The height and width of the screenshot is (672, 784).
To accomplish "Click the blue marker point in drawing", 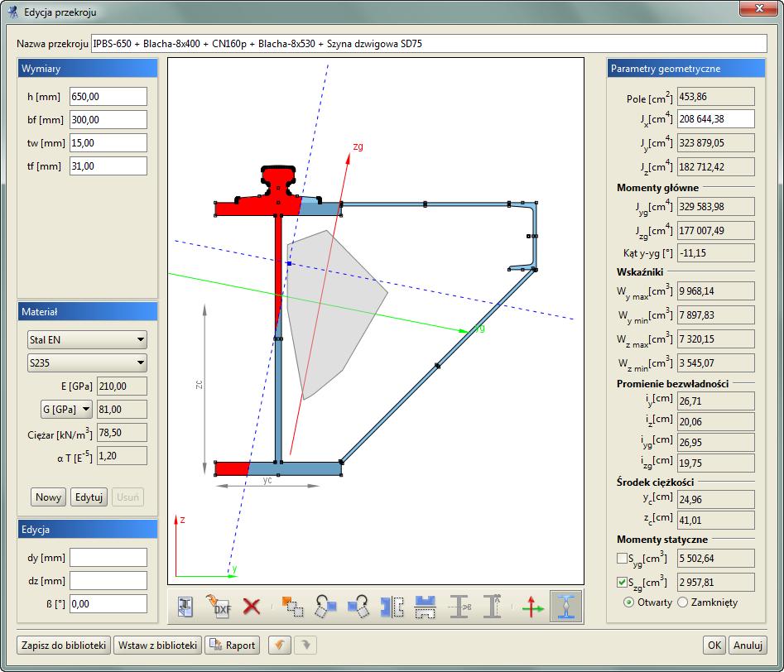I will (289, 263).
